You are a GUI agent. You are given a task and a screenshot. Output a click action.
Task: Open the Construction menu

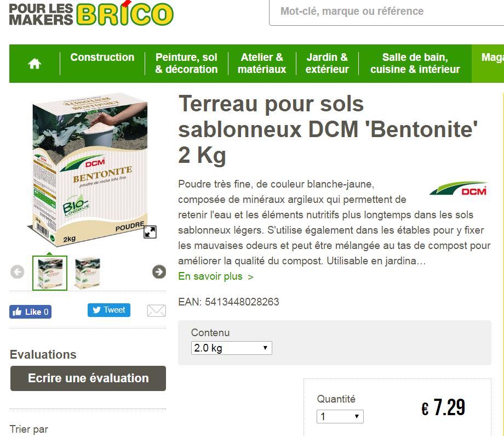102,57
